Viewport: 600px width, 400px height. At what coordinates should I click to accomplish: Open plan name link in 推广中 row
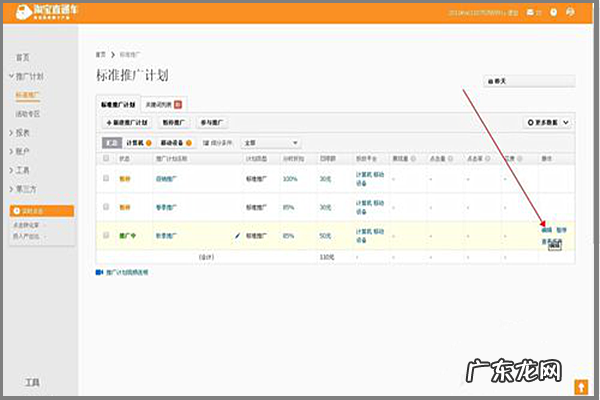pos(166,236)
